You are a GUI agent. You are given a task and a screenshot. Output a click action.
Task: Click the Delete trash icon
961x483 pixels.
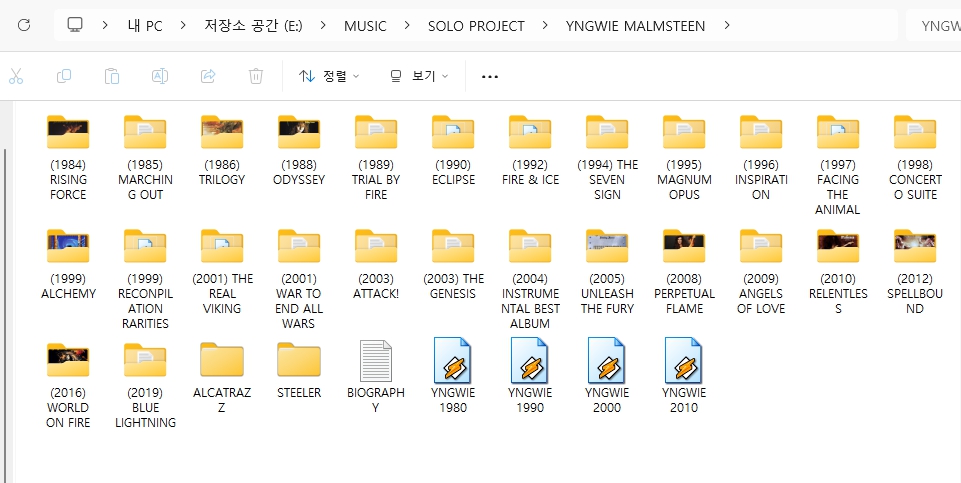[x=256, y=76]
